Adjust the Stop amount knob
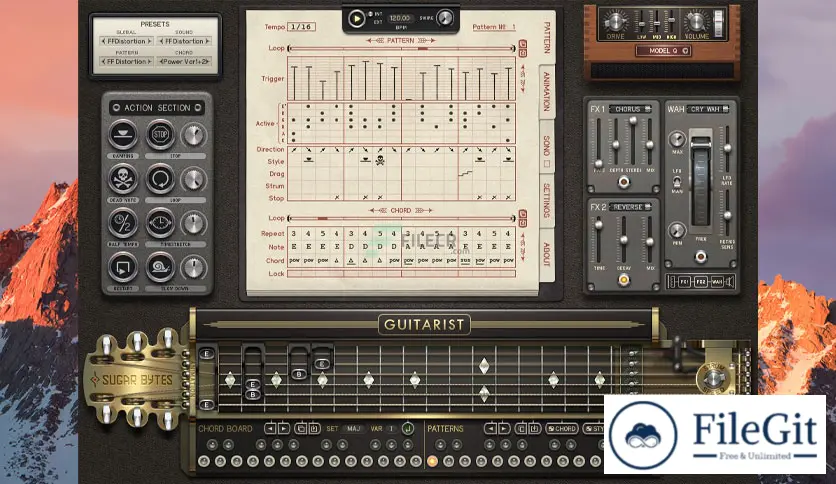The height and width of the screenshot is (484, 836). coord(194,135)
